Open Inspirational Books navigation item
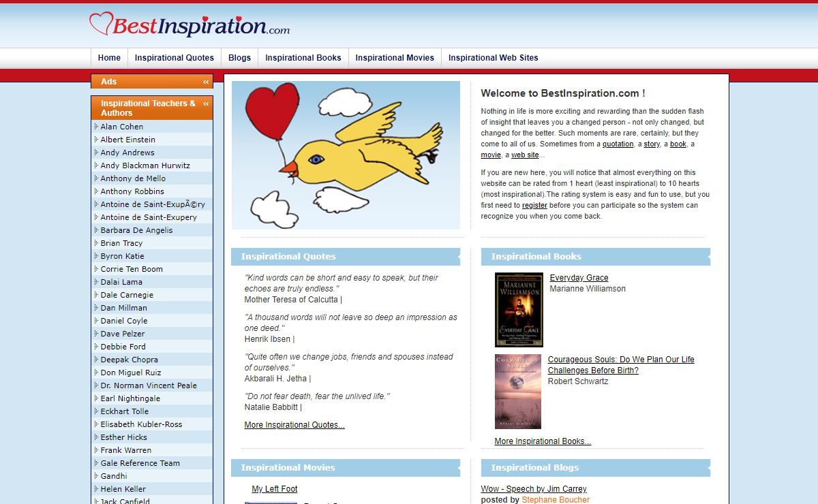Viewport: 818px width, 504px height. pyautogui.click(x=303, y=58)
